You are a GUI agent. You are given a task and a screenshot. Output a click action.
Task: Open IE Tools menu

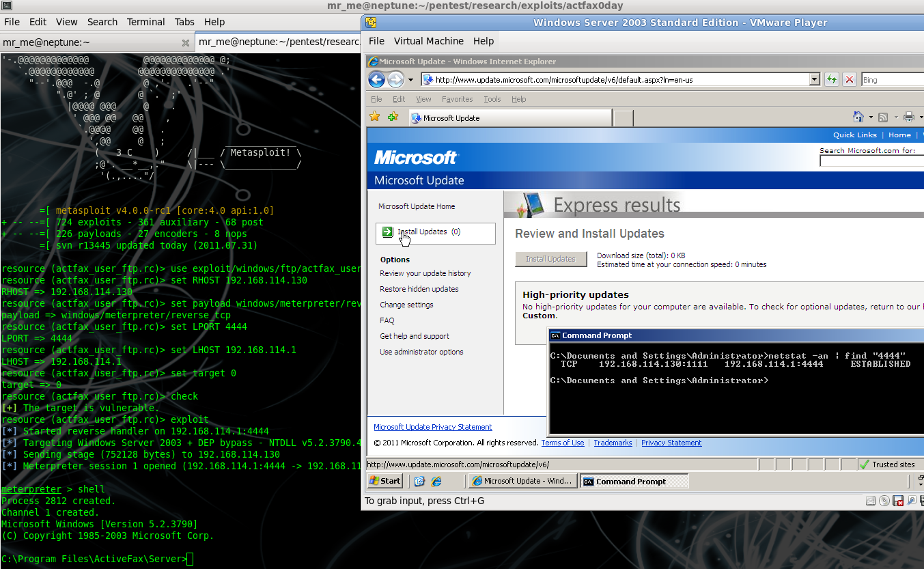(492, 99)
